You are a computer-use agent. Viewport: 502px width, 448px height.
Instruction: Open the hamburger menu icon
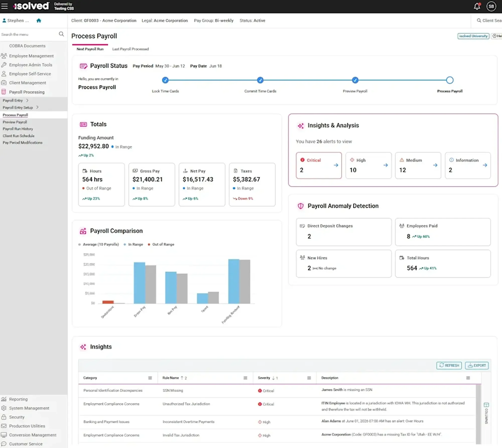5,6
